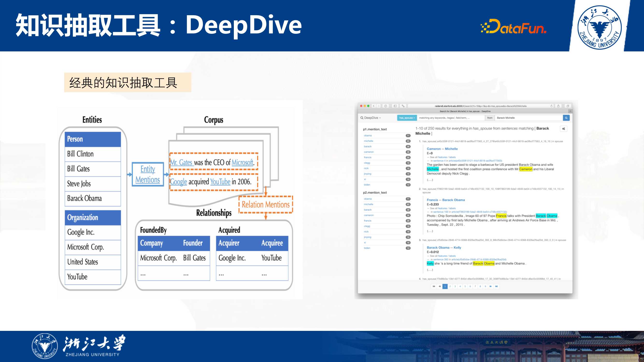This screenshot has width=644, height=362.
Task: Go to previous results page
Action: (x=439, y=286)
